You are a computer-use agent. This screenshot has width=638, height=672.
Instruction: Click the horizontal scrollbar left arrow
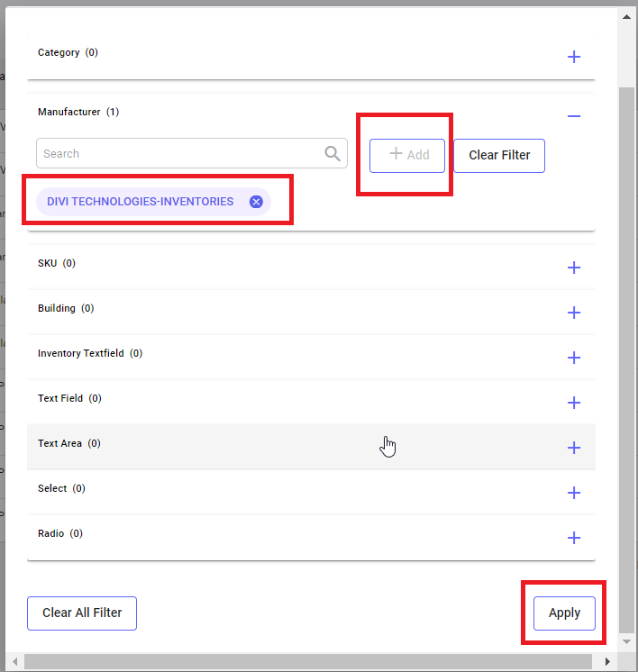15,661
